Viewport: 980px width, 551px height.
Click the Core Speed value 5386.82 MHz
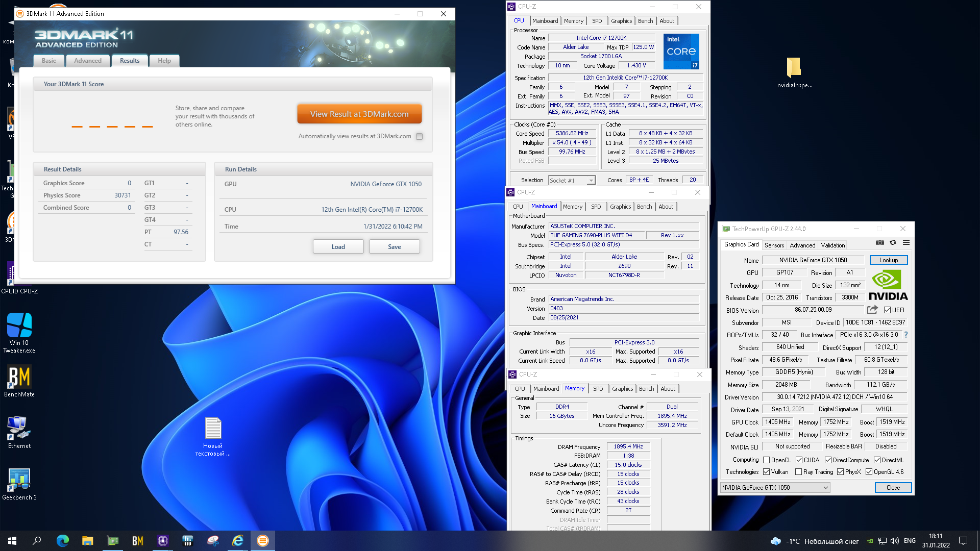pos(572,133)
